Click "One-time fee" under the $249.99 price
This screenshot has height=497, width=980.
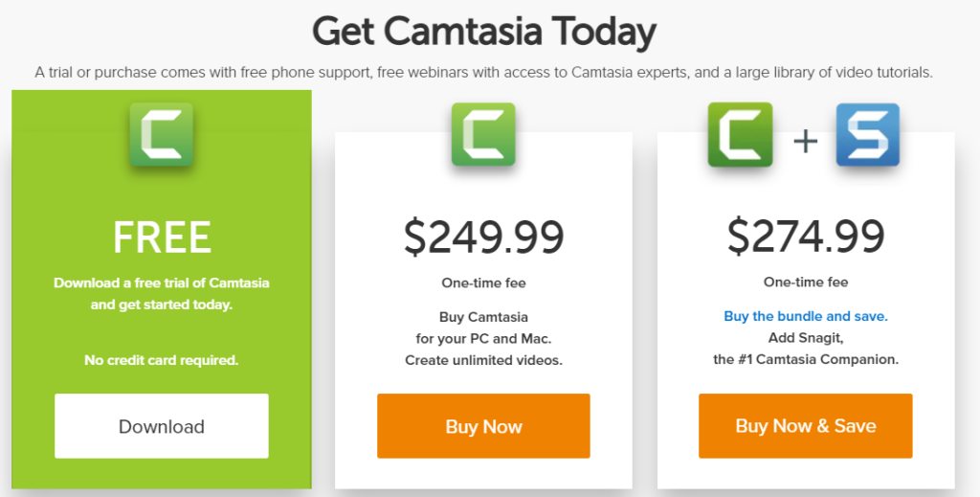coord(483,282)
